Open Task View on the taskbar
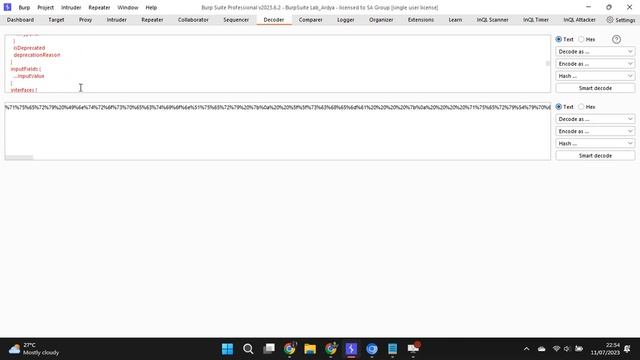The width and height of the screenshot is (640, 360). coord(269,349)
